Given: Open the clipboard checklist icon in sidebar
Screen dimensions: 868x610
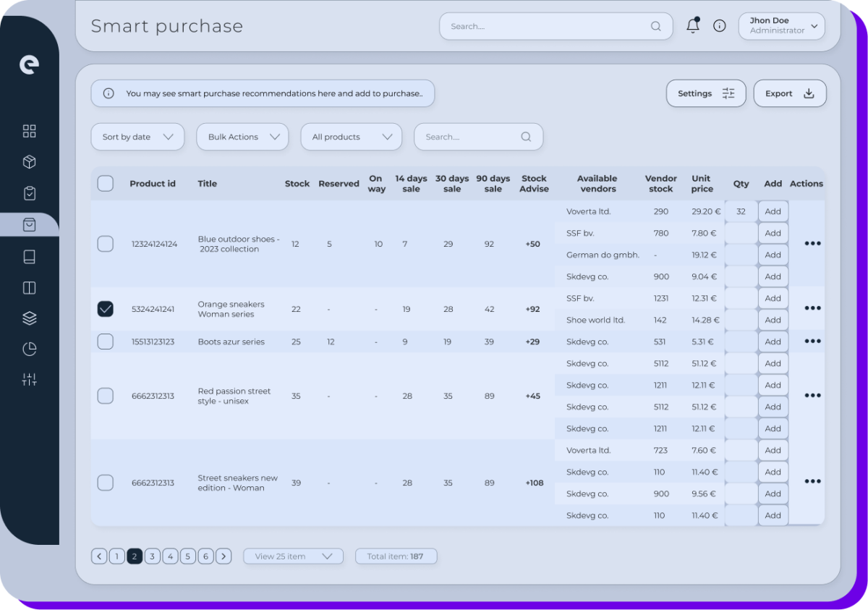Looking at the screenshot, I should pyautogui.click(x=29, y=193).
